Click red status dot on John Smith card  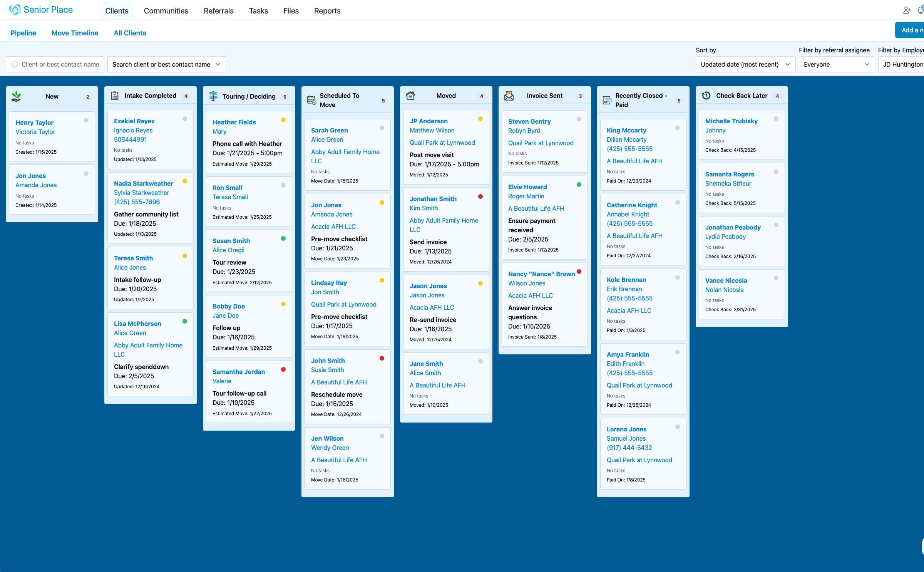click(382, 358)
